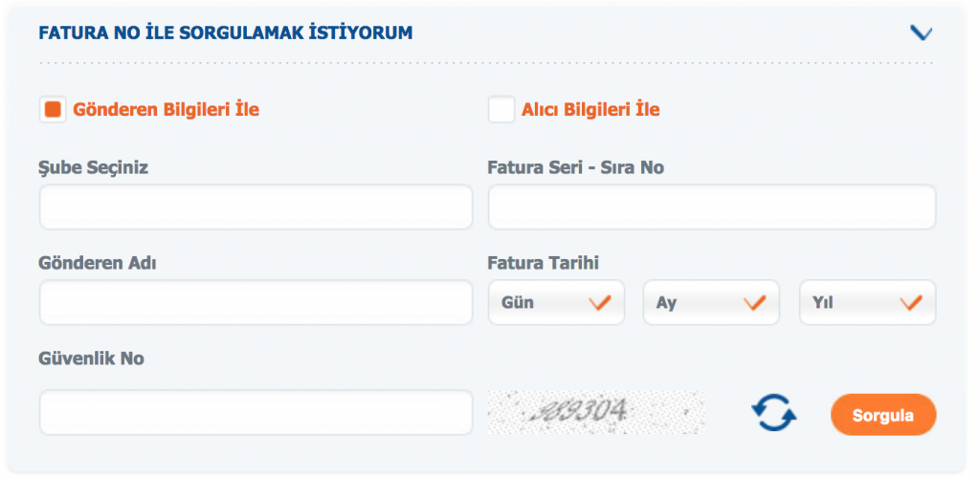The image size is (980, 479).
Task: Click into the Fatura Seri - Sıra No field
Action: tap(711, 207)
